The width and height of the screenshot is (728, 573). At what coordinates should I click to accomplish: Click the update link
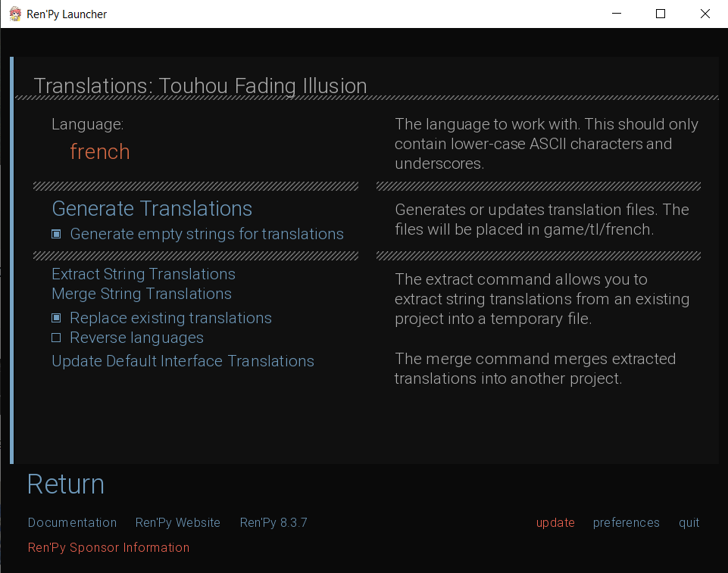[555, 523]
